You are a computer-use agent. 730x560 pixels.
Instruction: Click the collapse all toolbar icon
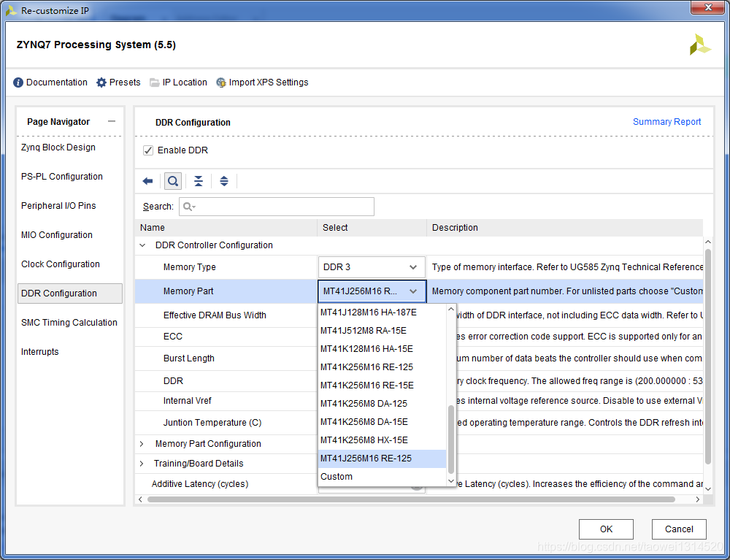199,181
